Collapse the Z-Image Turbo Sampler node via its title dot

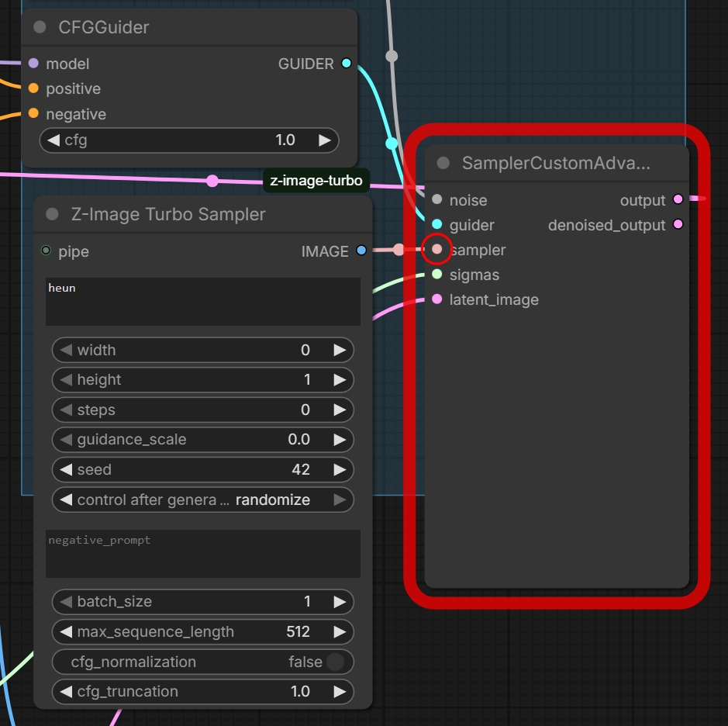[x=53, y=214]
